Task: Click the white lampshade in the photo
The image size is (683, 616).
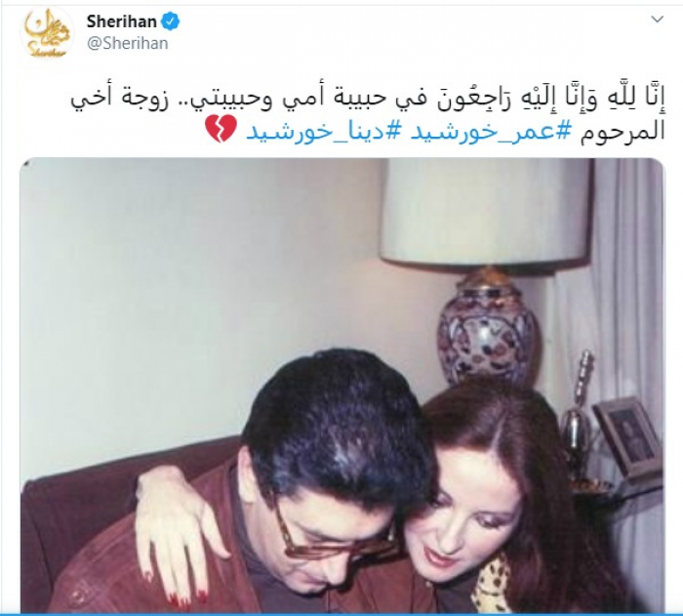Action: [x=485, y=211]
